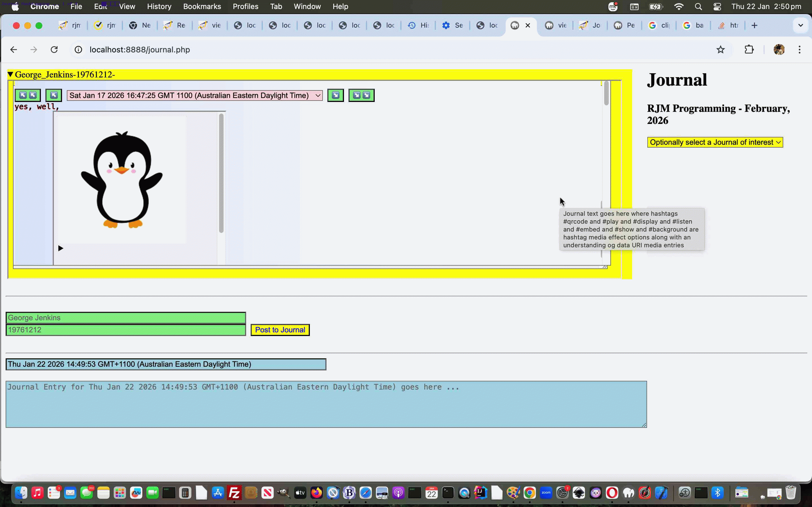This screenshot has height=507, width=812.
Task: Click the single down-right arrow button
Action: [x=335, y=95]
